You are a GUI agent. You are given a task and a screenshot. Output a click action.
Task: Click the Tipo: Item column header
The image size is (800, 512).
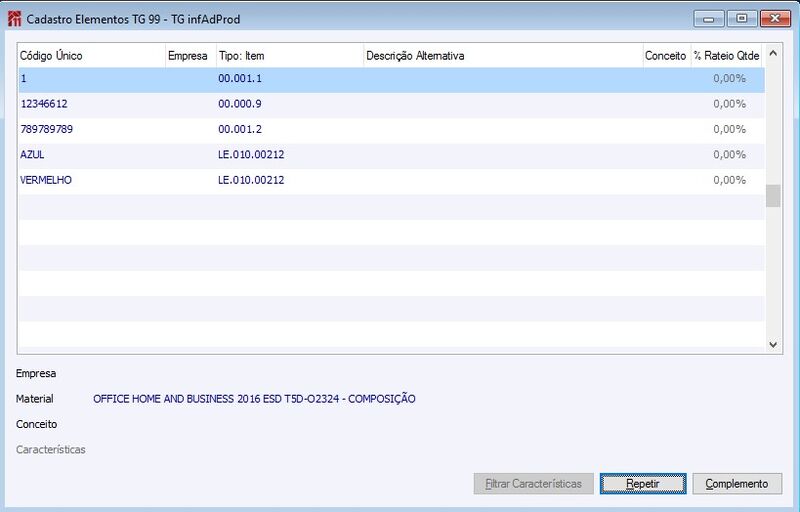[x=289, y=56]
